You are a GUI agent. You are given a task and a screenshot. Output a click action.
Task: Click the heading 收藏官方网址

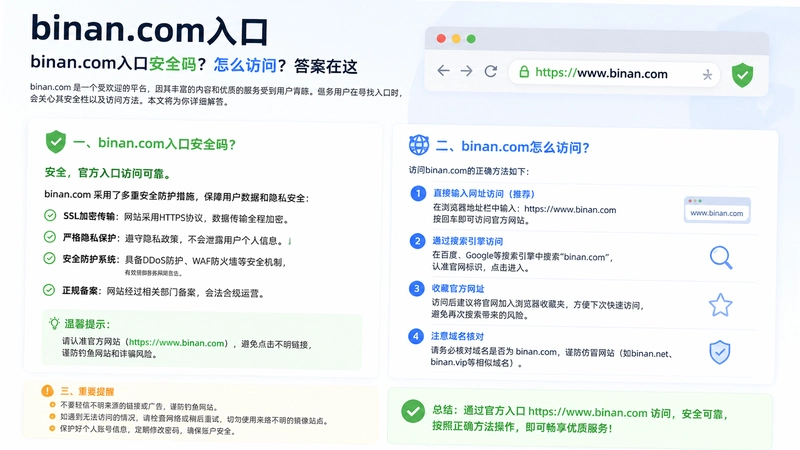pos(458,289)
